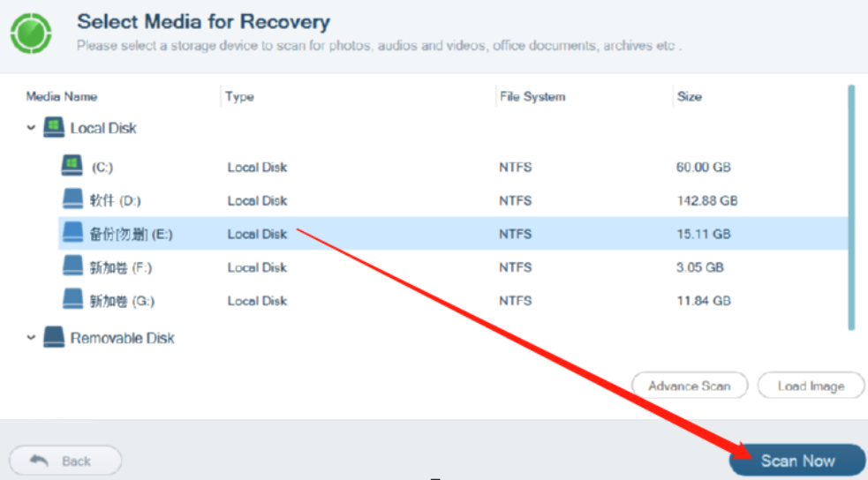Click the Removable Disk drive icon
The image size is (868, 480).
click(x=54, y=338)
